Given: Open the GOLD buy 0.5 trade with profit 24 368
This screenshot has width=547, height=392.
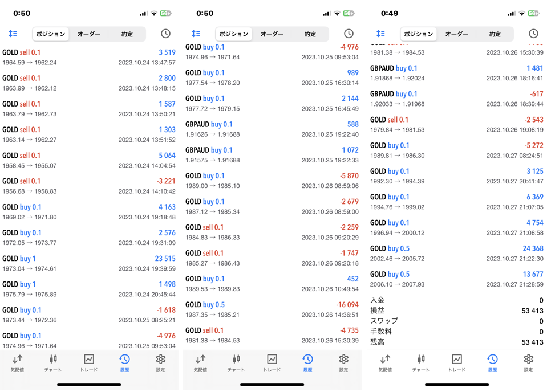Looking at the screenshot, I should 456,253.
